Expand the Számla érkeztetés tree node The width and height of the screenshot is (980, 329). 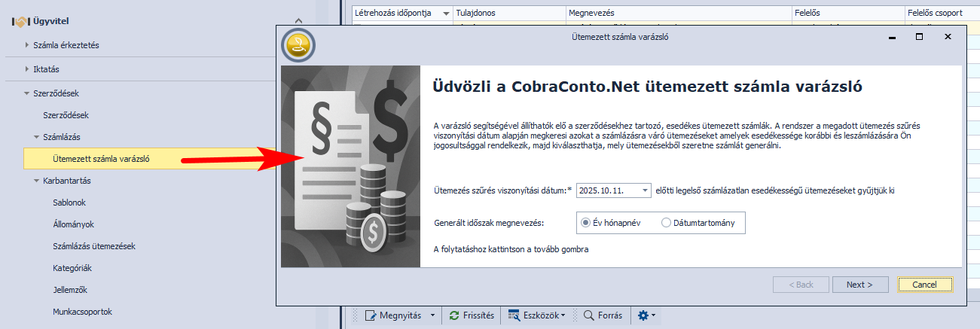pyautogui.click(x=27, y=45)
